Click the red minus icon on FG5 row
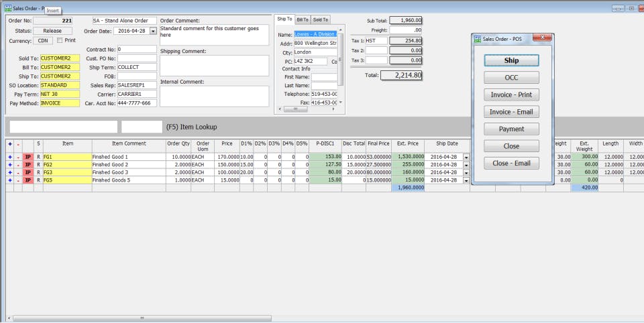This screenshot has height=323, width=644. pos(18,180)
